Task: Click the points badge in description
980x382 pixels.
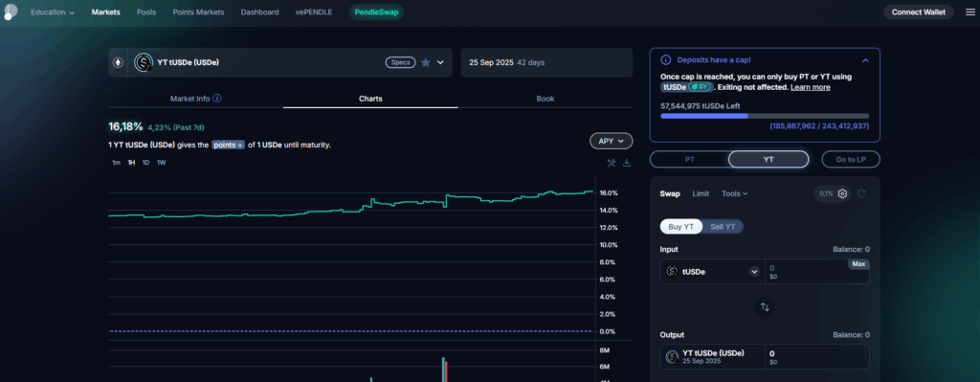Action: click(x=228, y=146)
